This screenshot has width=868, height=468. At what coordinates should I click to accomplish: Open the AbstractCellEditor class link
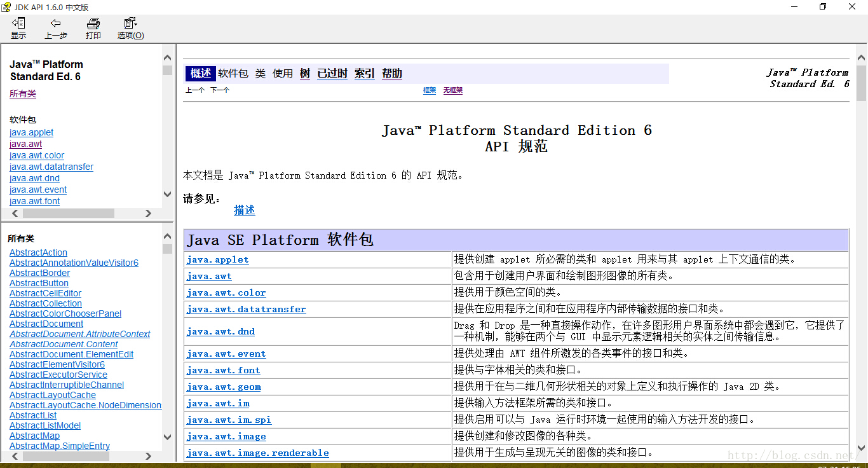(x=46, y=293)
